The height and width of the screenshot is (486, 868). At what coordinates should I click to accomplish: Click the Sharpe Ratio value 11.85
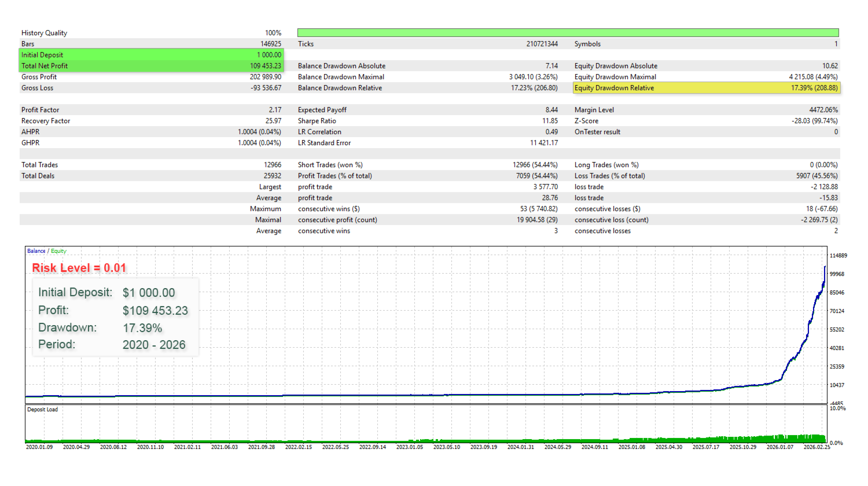(550, 121)
